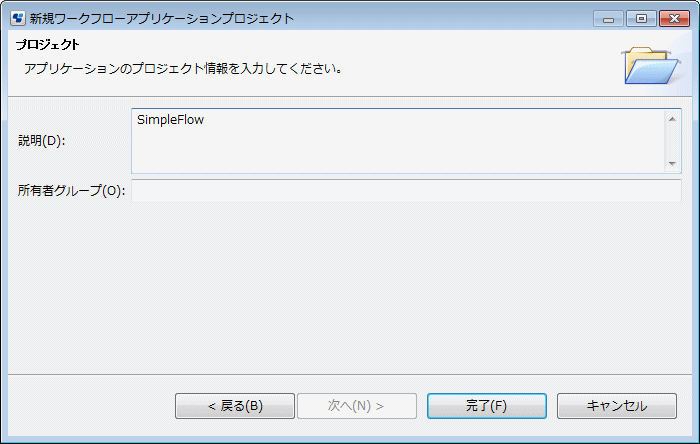This screenshot has height=444, width=700.
Task: Click inside the 説明(D) description text area
Action: coord(398,141)
